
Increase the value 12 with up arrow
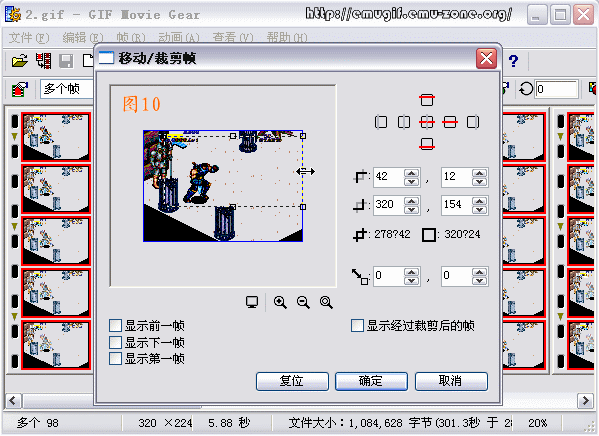479,173
